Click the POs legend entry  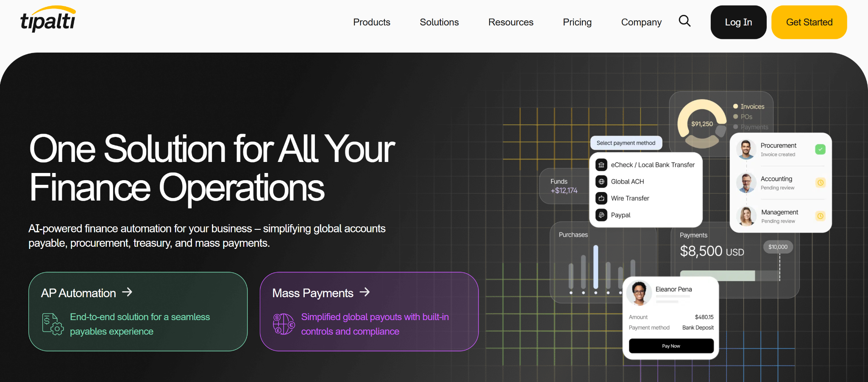click(x=743, y=117)
